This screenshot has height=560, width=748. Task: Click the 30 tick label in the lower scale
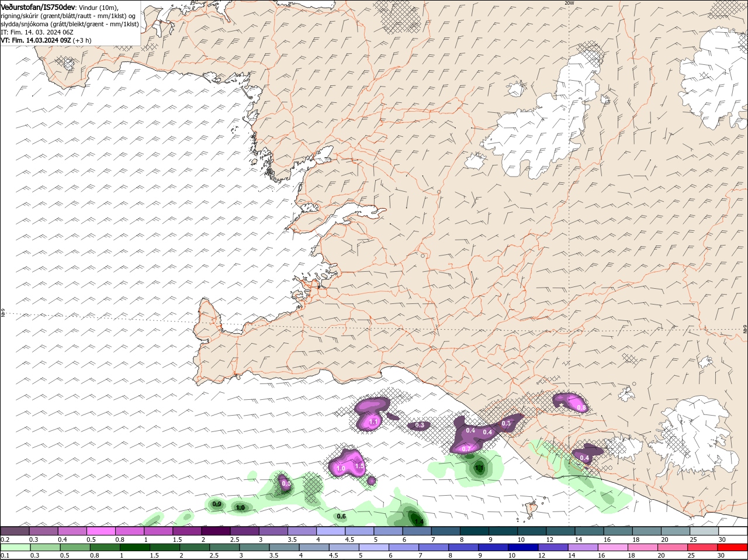click(x=721, y=555)
